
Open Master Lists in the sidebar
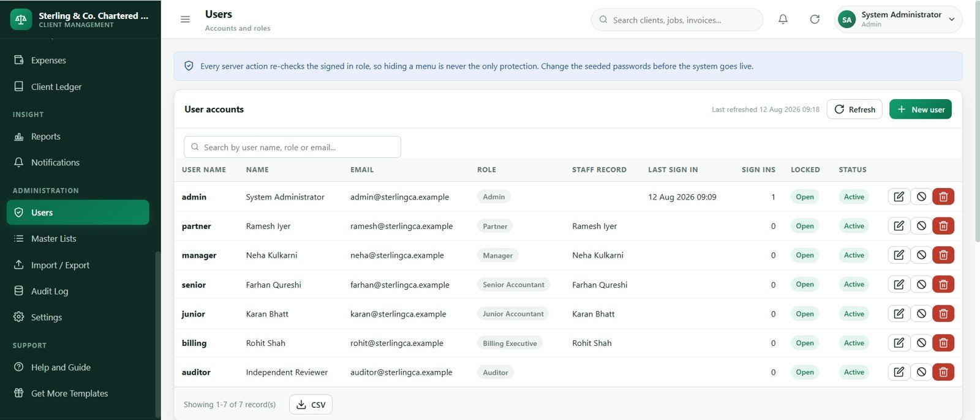tap(78, 239)
